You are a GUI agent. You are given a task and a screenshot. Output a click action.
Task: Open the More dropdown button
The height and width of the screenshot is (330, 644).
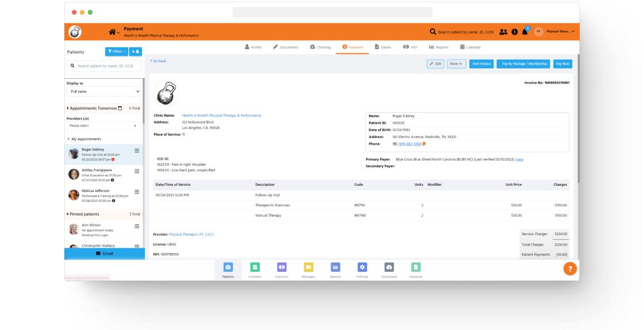coord(457,64)
